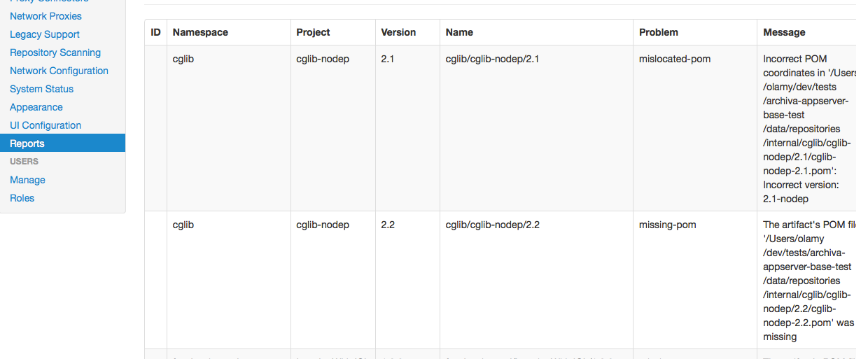Select the missing-pom problem cell
The image size is (868, 359).
click(x=667, y=225)
